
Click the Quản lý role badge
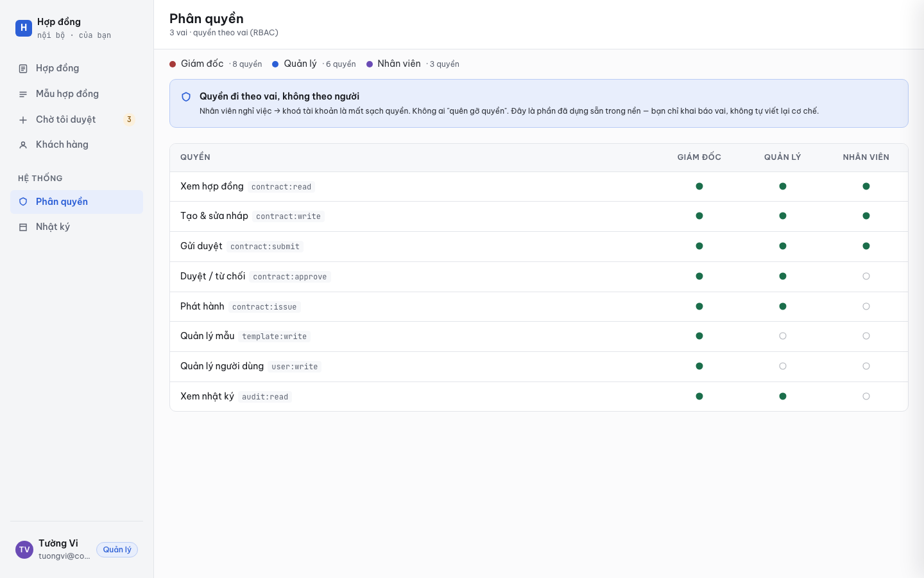[117, 550]
